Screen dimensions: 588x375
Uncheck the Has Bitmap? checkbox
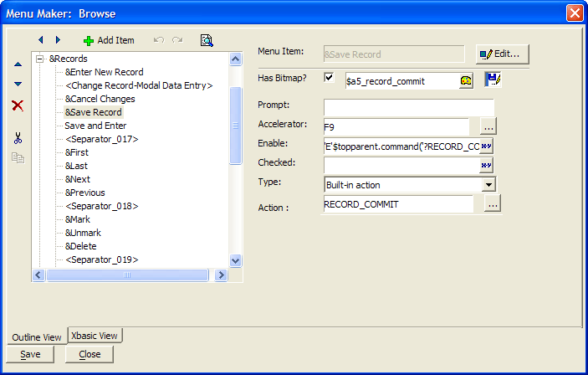[329, 77]
